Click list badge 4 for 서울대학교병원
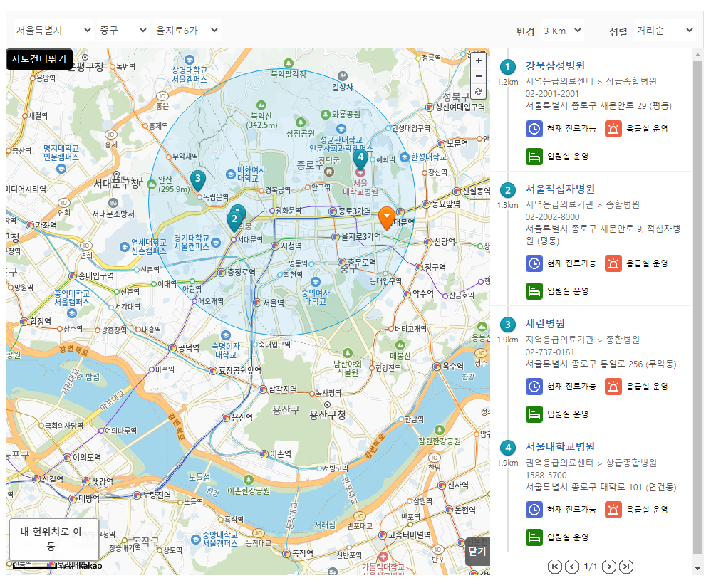This screenshot has height=588, width=706. [x=507, y=448]
